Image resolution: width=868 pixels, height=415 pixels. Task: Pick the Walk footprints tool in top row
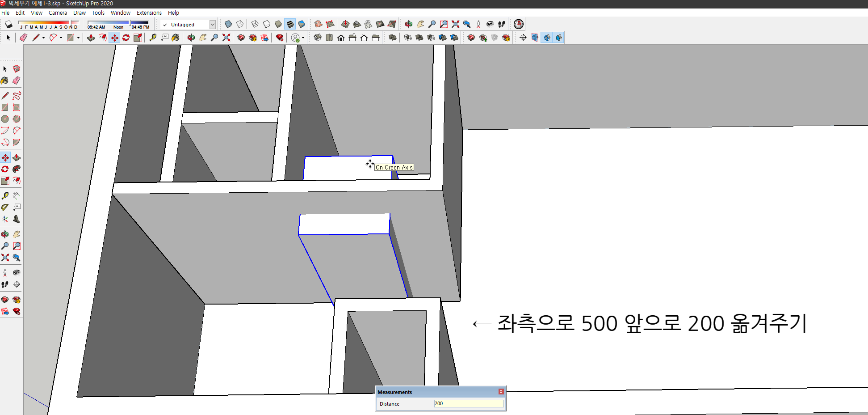tap(502, 24)
